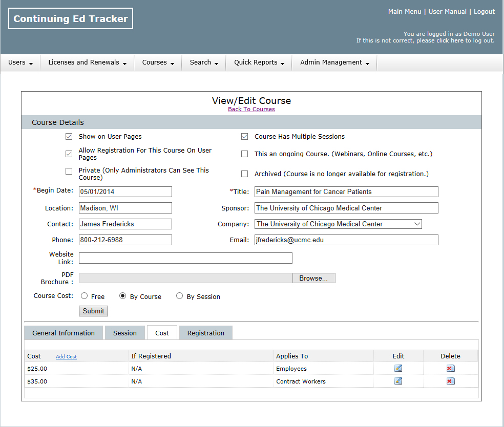Screen dimensions: 504x427
Task: Delete the $25.00 Employees cost row
Action: click(450, 368)
